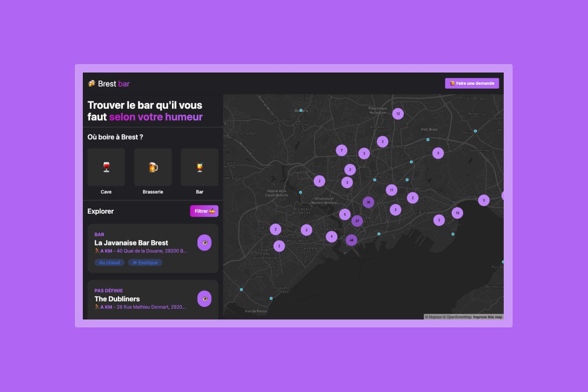This screenshot has width=588, height=392.
Task: Click the Brest bar title in the header
Action: (113, 84)
